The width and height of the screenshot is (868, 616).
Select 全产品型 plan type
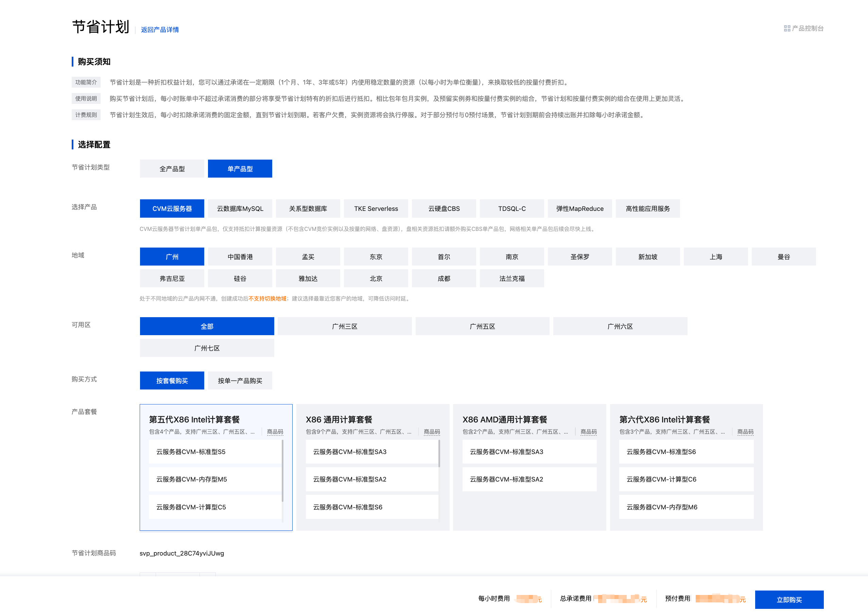tap(172, 169)
